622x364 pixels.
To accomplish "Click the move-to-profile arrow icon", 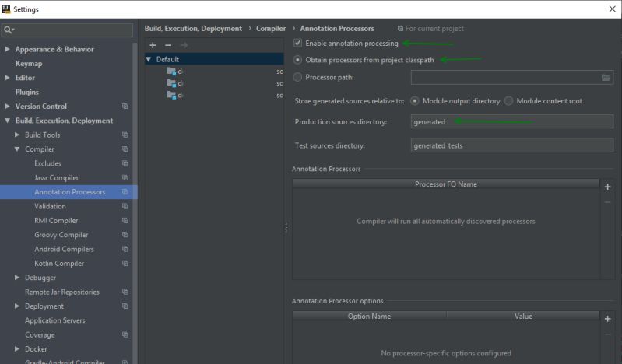I will click(184, 45).
